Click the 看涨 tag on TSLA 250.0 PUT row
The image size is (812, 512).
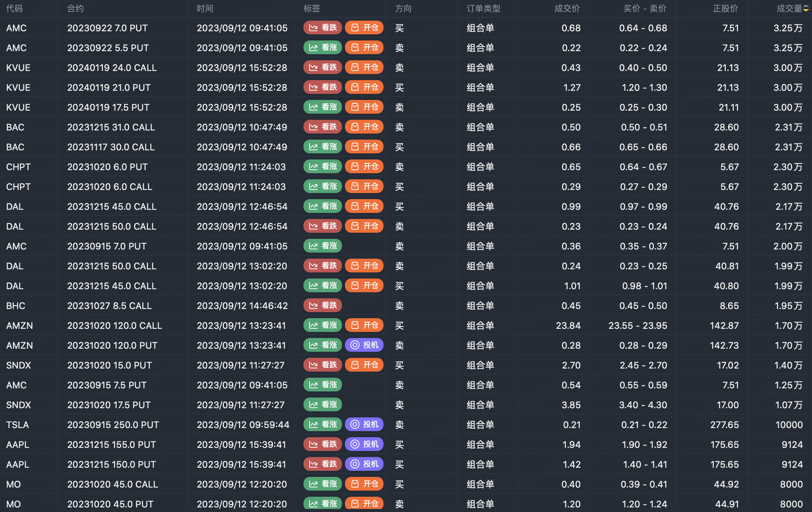coord(323,424)
